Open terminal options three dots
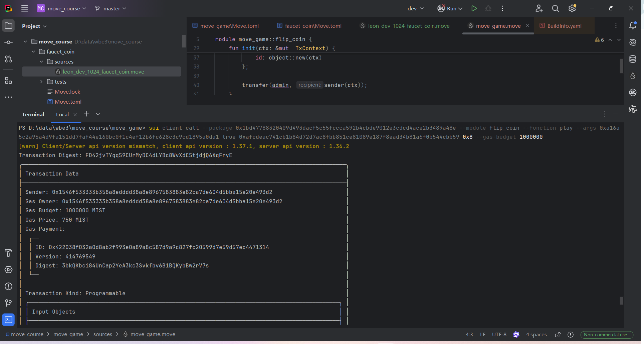Image resolution: width=644 pixels, height=344 pixels. click(x=604, y=114)
